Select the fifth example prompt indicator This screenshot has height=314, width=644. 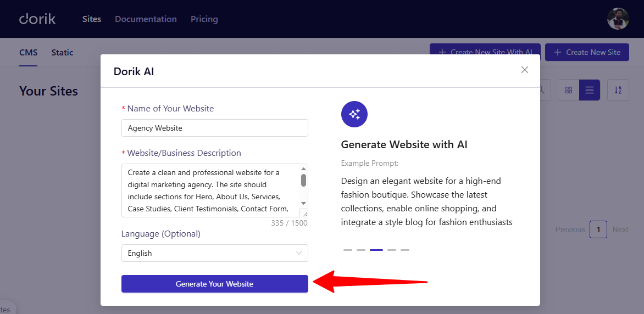pyautogui.click(x=405, y=250)
